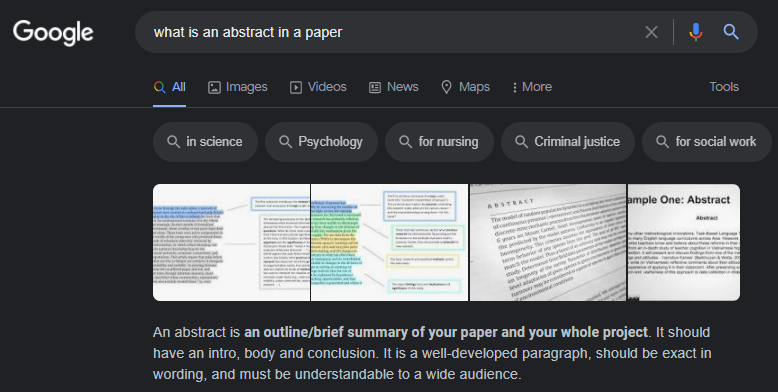The width and height of the screenshot is (778, 392).
Task: Refine search with 'Criminal justice' chip
Action: [568, 142]
